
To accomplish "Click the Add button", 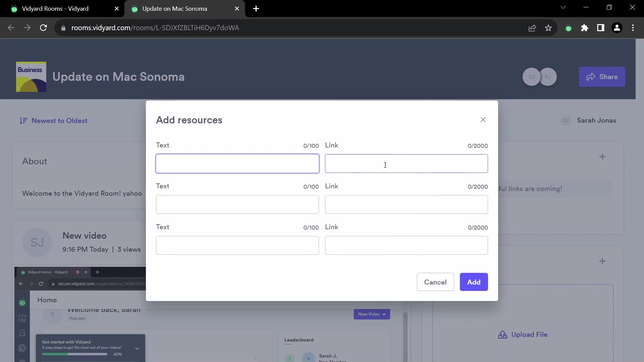I will 474,282.
